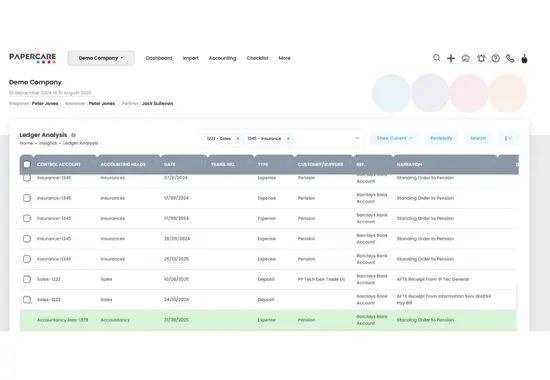Viewport: 550px width, 380px height.
Task: Open the search magnifier in the top bar
Action: tap(436, 58)
